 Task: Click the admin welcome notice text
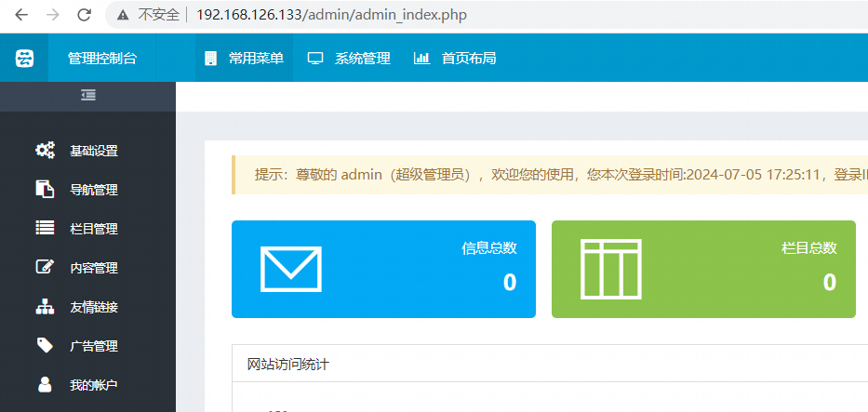[x=561, y=175]
